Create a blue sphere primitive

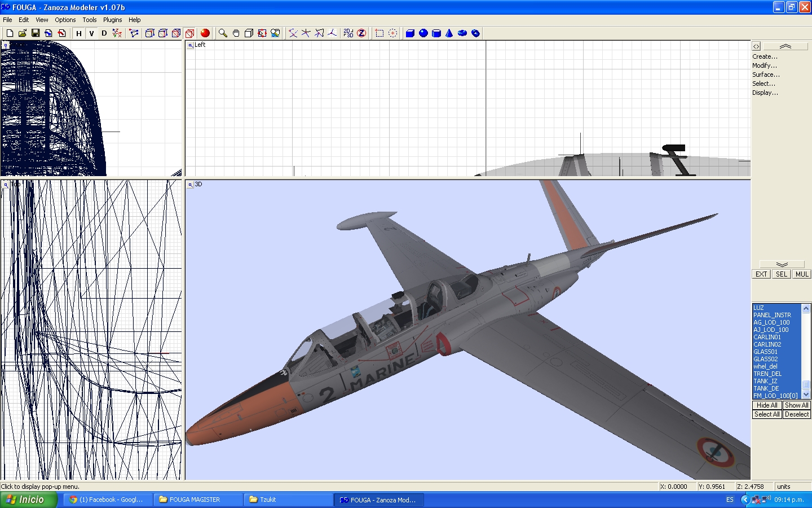click(423, 33)
